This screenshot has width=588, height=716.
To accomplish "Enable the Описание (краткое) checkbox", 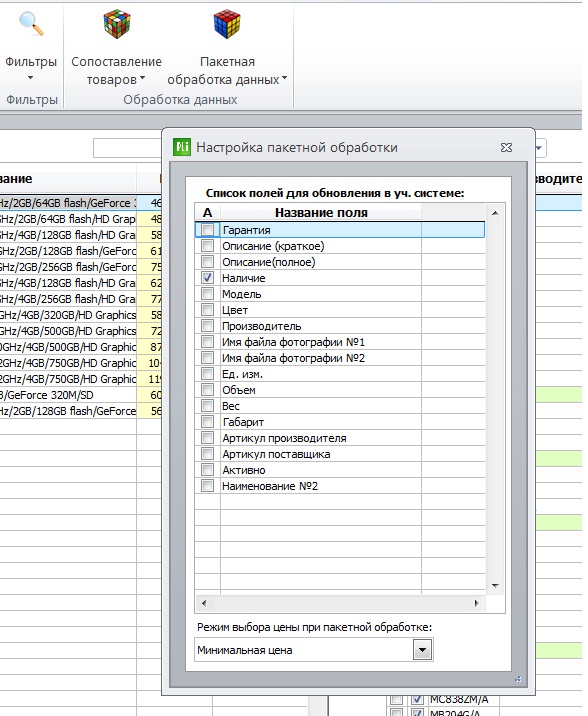I will [x=207, y=246].
